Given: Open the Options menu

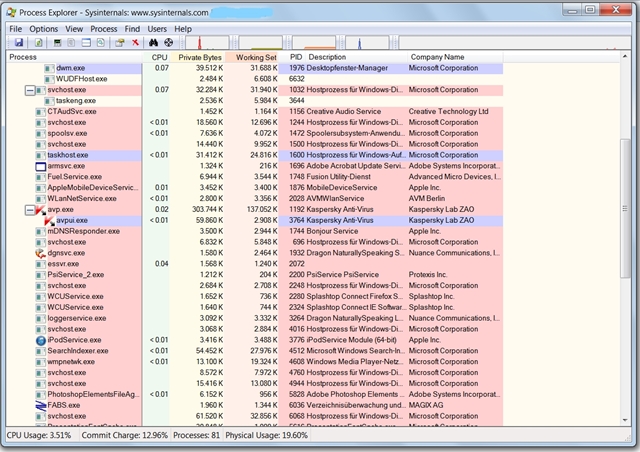Looking at the screenshot, I should tap(44, 29).
